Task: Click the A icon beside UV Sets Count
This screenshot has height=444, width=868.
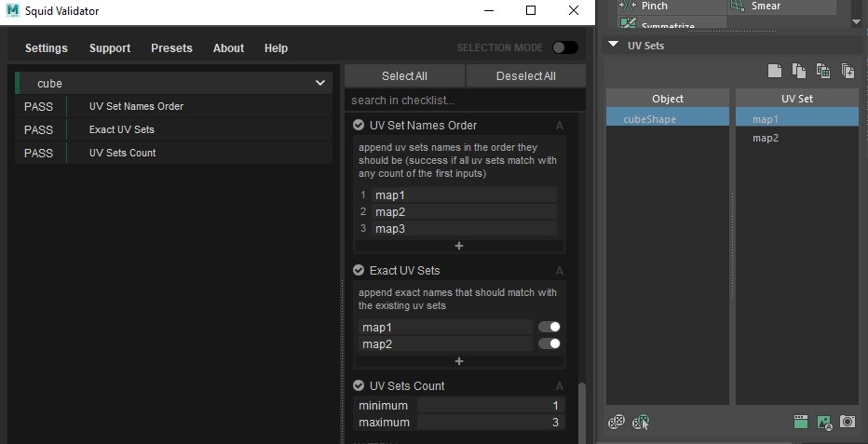Action: click(559, 386)
